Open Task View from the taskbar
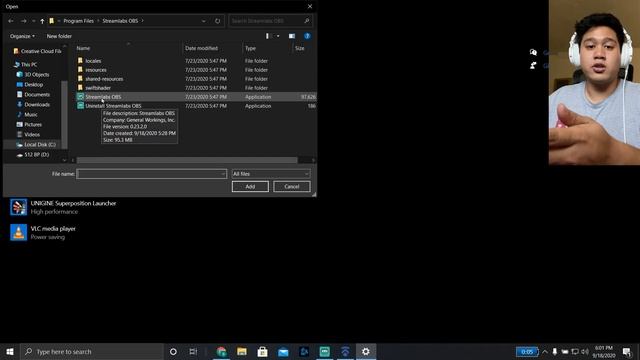 coord(193,351)
